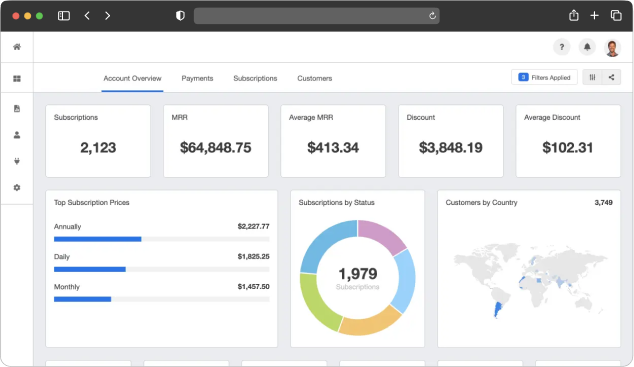Image resolution: width=634 pixels, height=367 pixels.
Task: Select the integrations plug icon in sidebar
Action: tap(17, 161)
